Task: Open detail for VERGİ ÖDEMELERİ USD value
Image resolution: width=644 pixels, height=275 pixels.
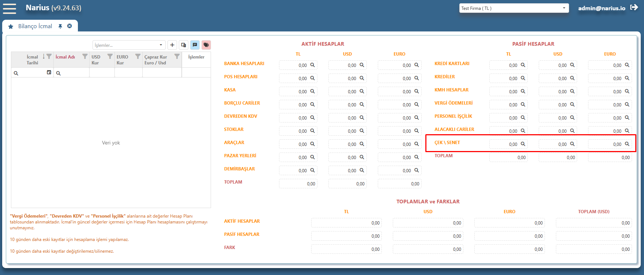Action: tap(572, 105)
